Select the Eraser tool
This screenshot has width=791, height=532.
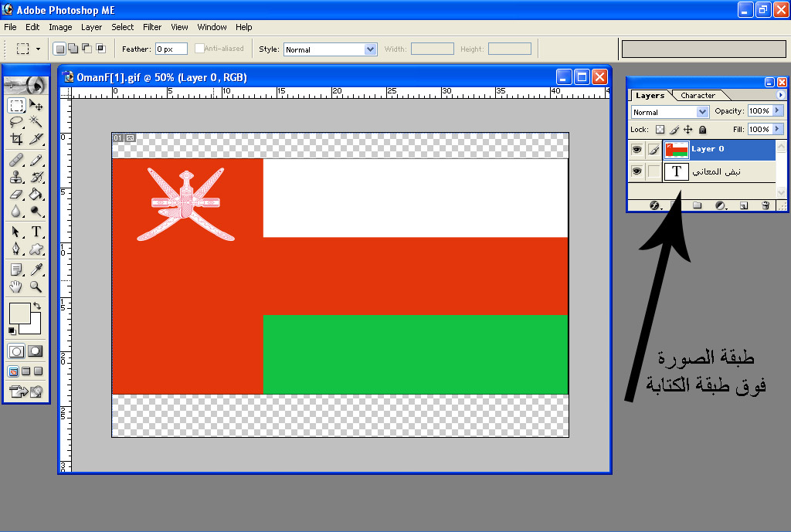click(x=16, y=194)
